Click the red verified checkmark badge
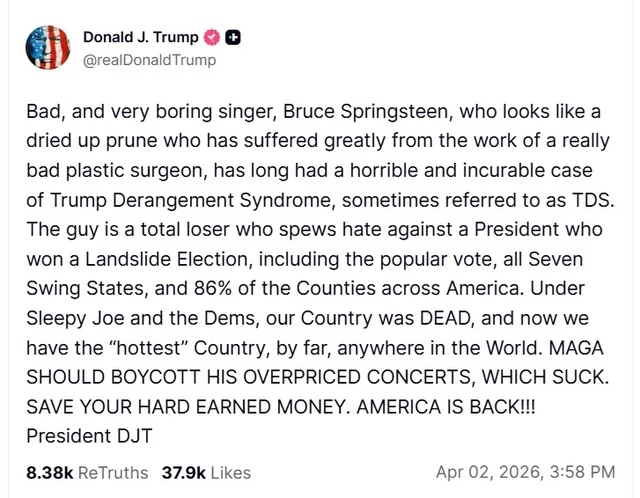Screen dimensions: 640x498 (211, 38)
